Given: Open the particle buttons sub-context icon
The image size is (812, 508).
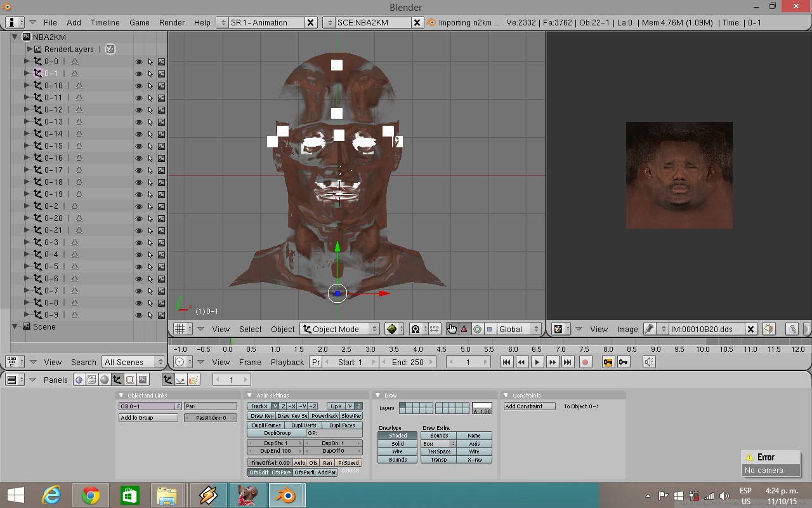Looking at the screenshot, I should click(193, 380).
